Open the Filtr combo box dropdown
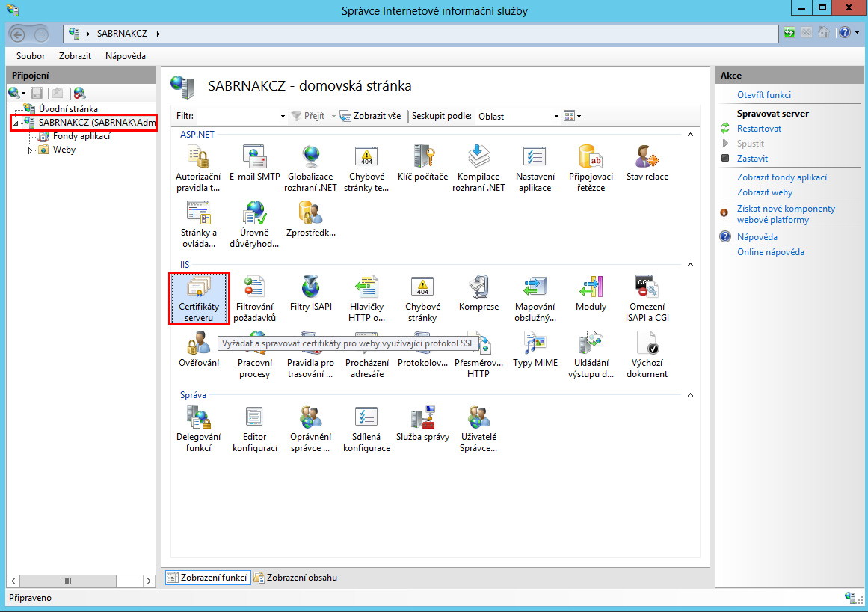Image resolution: width=868 pixels, height=612 pixels. (283, 117)
